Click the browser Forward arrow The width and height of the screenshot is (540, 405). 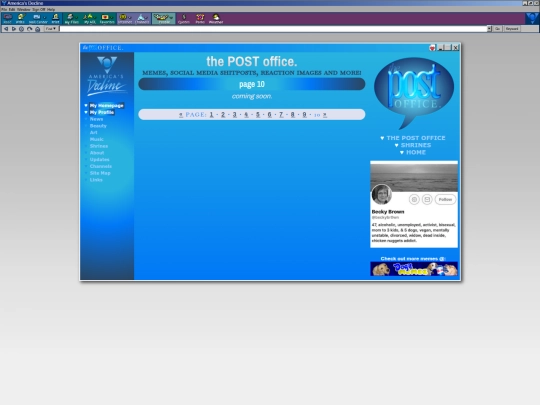(x=14, y=29)
